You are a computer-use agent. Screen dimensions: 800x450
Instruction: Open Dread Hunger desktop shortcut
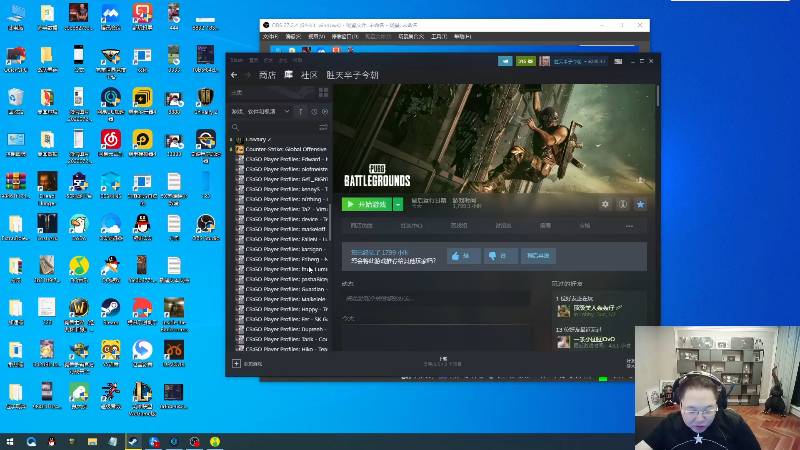pos(47,188)
